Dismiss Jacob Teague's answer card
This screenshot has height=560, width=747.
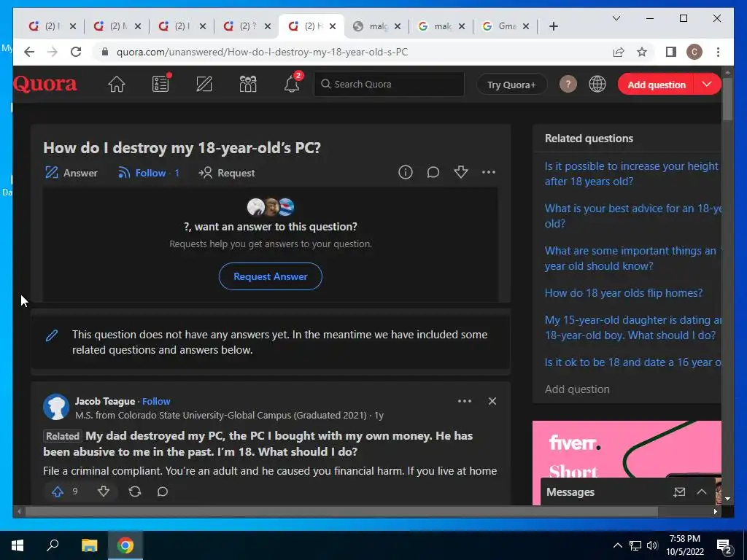coord(492,401)
